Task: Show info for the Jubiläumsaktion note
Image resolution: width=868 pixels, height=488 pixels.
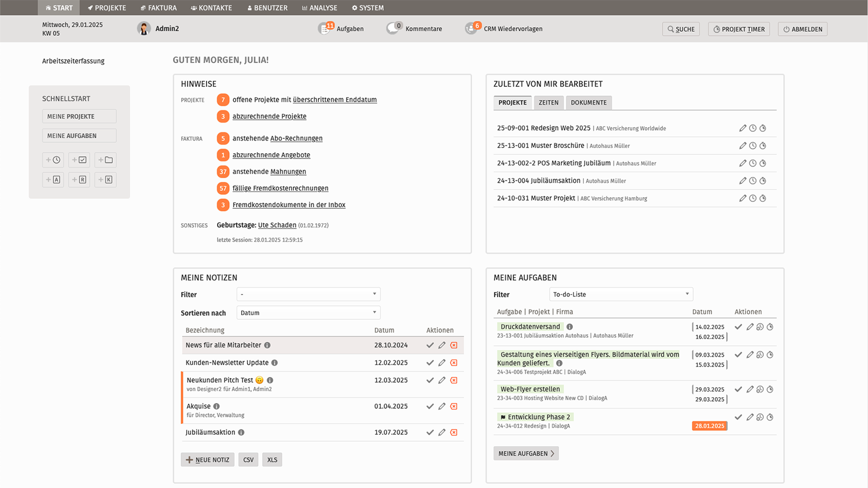Action: coord(241,432)
